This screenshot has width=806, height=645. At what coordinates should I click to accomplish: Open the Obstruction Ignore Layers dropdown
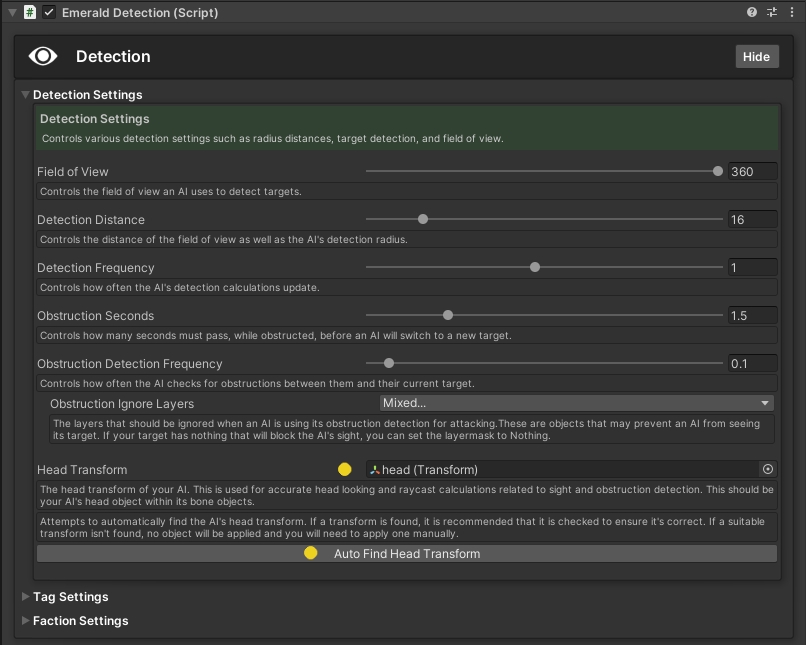pos(577,403)
